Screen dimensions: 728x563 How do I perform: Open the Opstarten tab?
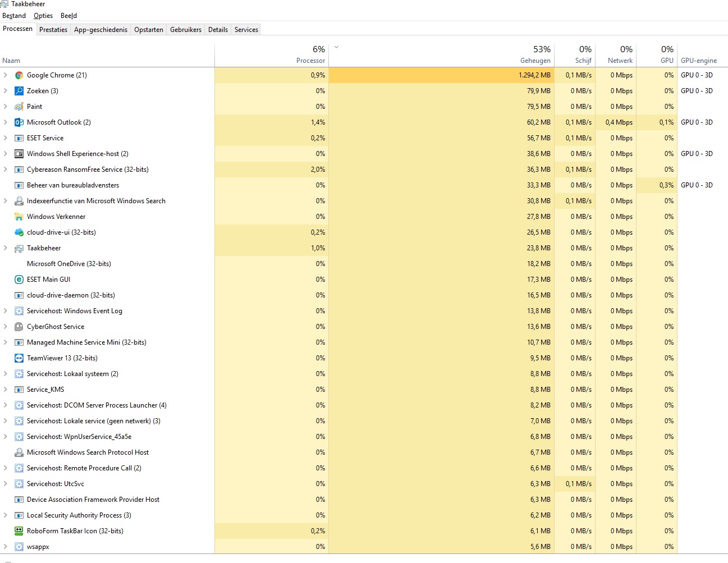pyautogui.click(x=149, y=30)
